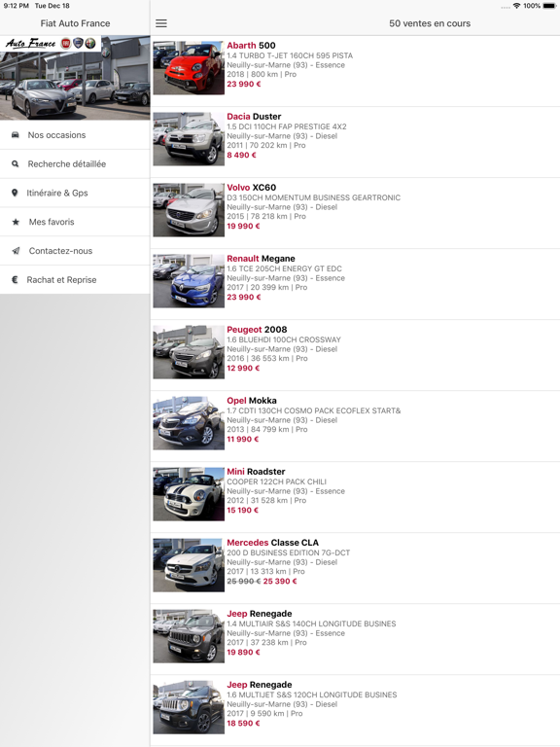This screenshot has width=560, height=747.
Task: Open the Jeep Renegade 18 590 € photo
Action: pos(189,706)
